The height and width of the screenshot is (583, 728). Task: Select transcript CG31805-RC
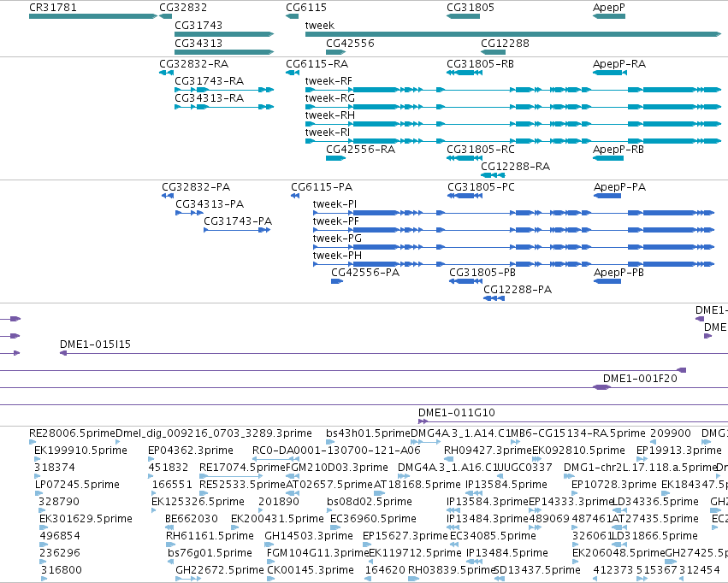point(465,158)
